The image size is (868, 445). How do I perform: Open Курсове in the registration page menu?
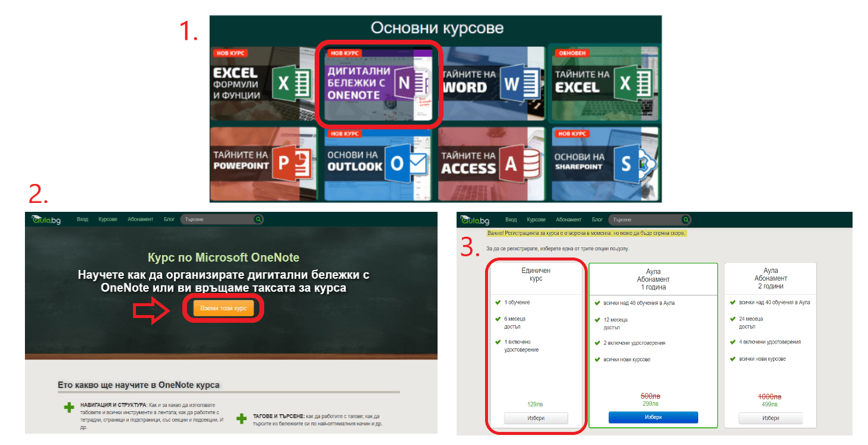pos(536,220)
